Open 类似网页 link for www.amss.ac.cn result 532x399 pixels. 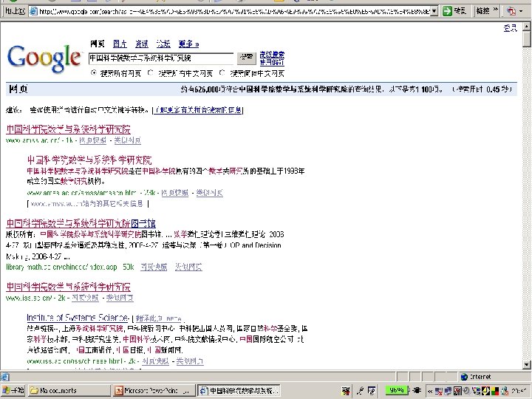(x=128, y=140)
